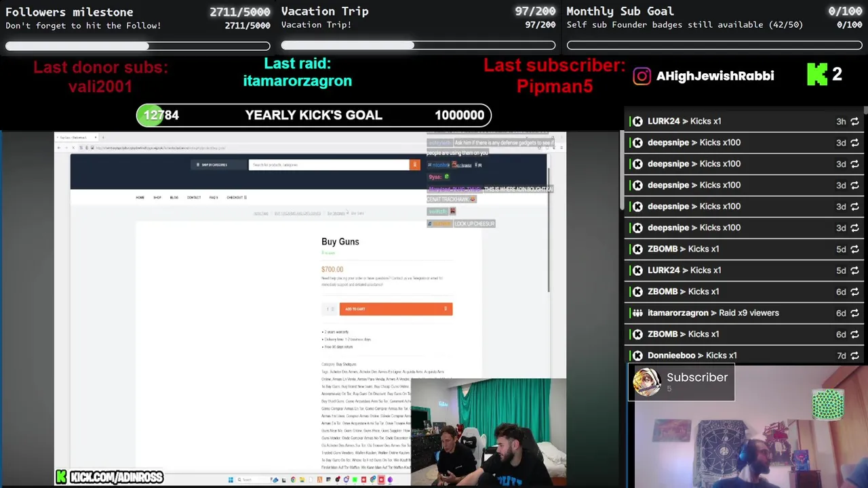Viewport: 868px width, 488px height.
Task: Follow the Buy Firearms and Explosives breadcrumb
Action: click(x=298, y=213)
